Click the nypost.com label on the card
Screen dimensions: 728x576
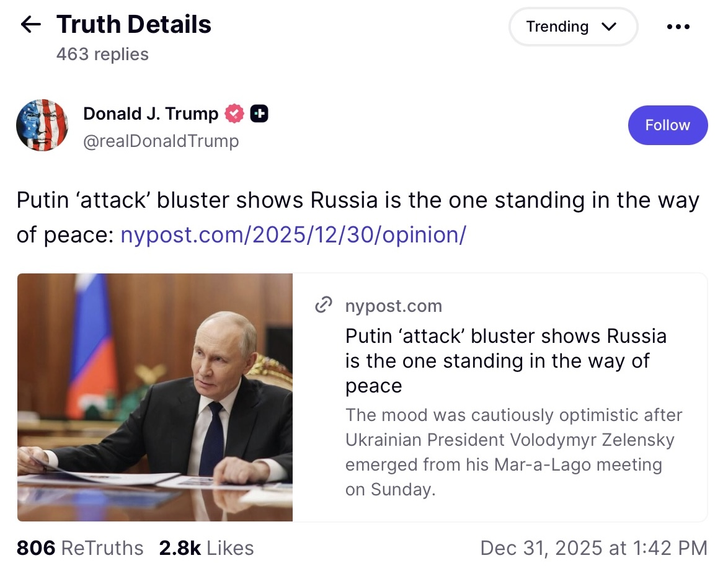393,305
